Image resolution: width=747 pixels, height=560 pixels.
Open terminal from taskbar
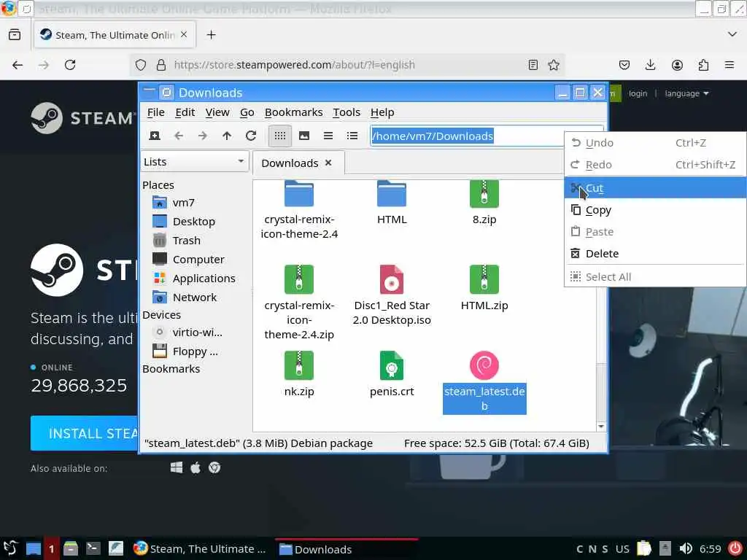[x=93, y=548]
